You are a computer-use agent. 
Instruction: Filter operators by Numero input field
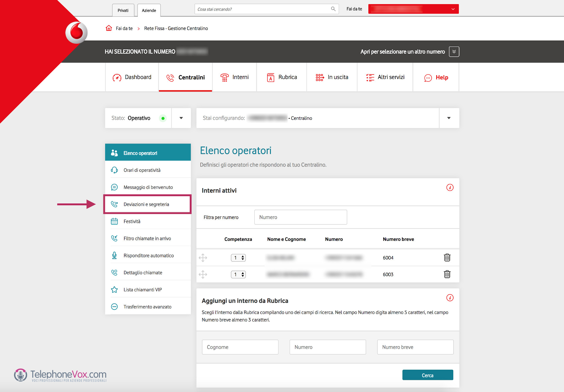tap(300, 217)
